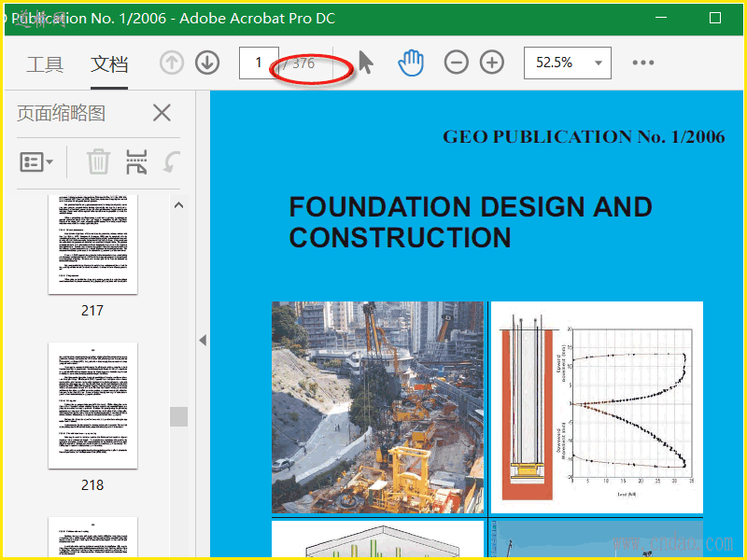Zoom in with the plus icon

tap(492, 63)
